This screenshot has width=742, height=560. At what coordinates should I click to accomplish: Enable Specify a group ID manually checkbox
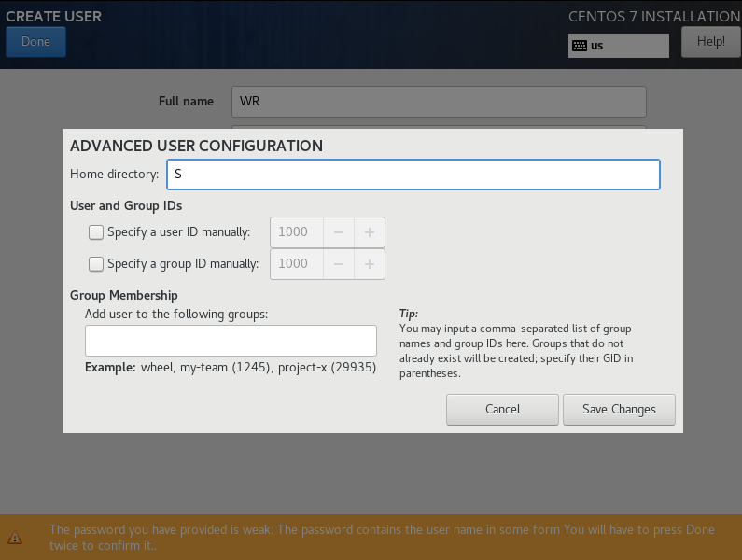tap(96, 264)
